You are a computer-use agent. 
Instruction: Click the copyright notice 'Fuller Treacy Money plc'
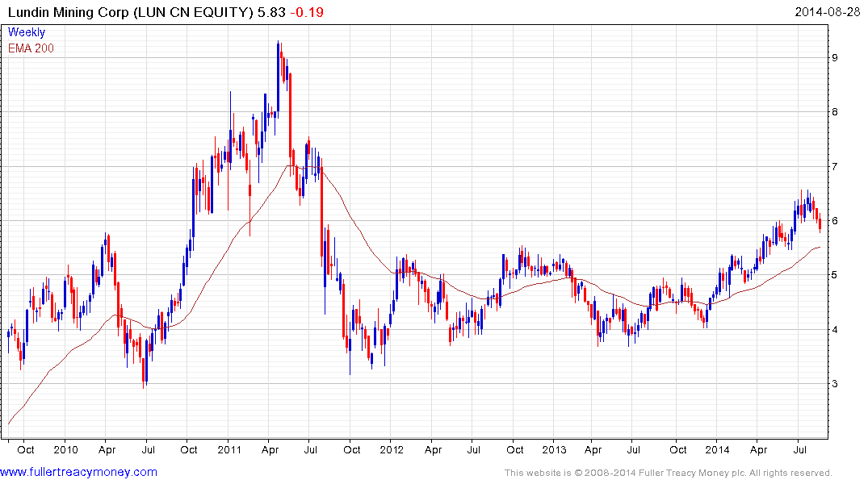click(x=692, y=473)
